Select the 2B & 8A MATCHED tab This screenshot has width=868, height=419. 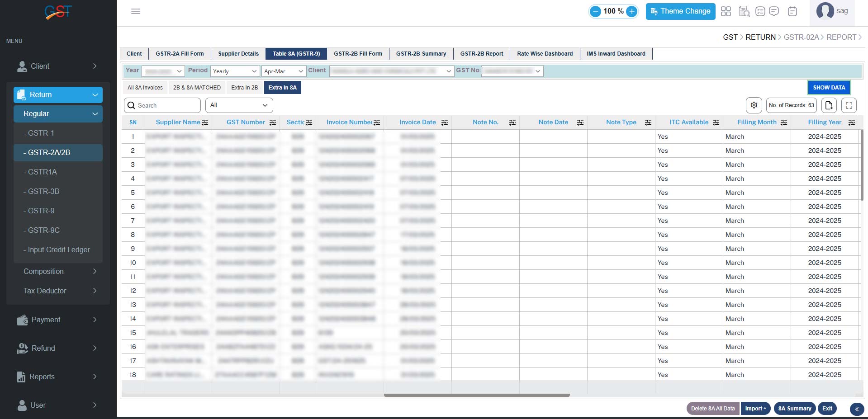(x=197, y=88)
